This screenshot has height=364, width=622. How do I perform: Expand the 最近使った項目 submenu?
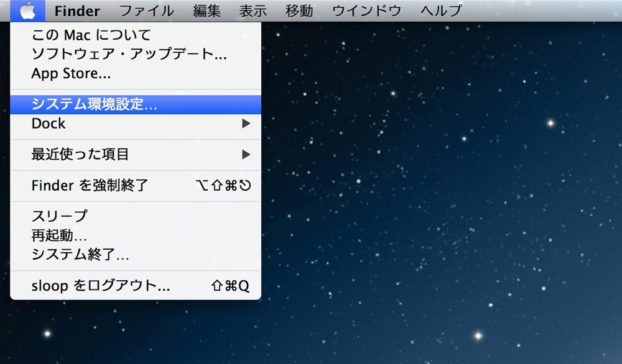tap(135, 155)
